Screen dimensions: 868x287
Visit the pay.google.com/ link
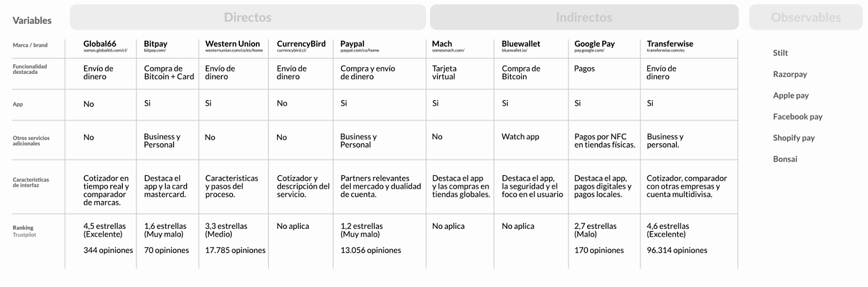(589, 50)
